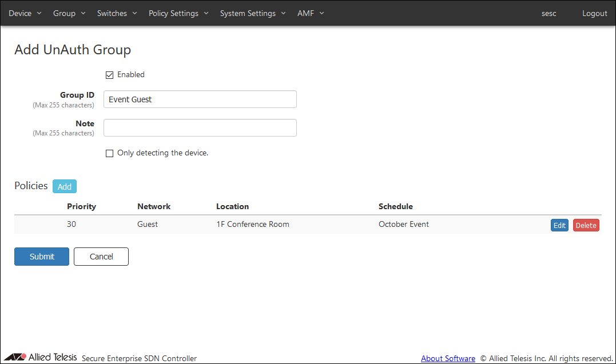Open System Settings menu
Image resolution: width=616 pixels, height=364 pixels.
[x=253, y=13]
